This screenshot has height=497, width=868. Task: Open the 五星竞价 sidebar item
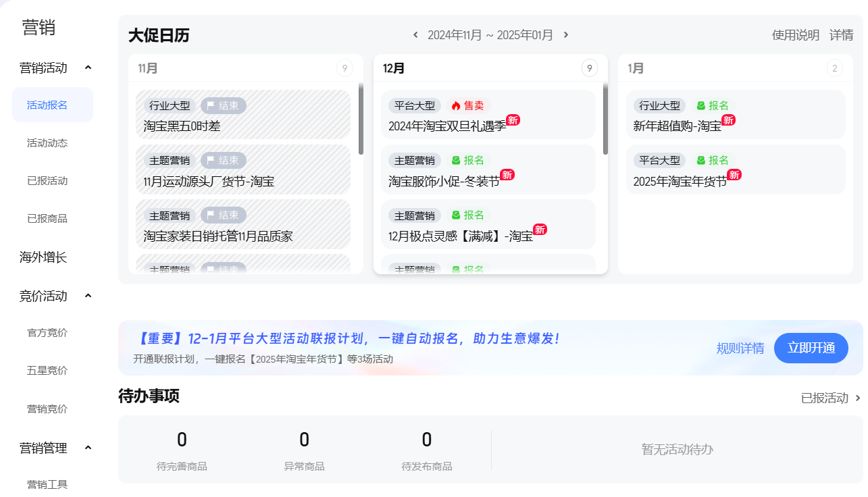point(47,371)
